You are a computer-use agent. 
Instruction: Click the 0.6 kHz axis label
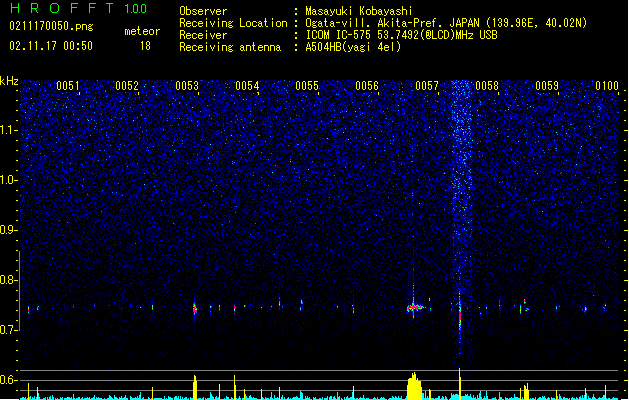[8, 380]
